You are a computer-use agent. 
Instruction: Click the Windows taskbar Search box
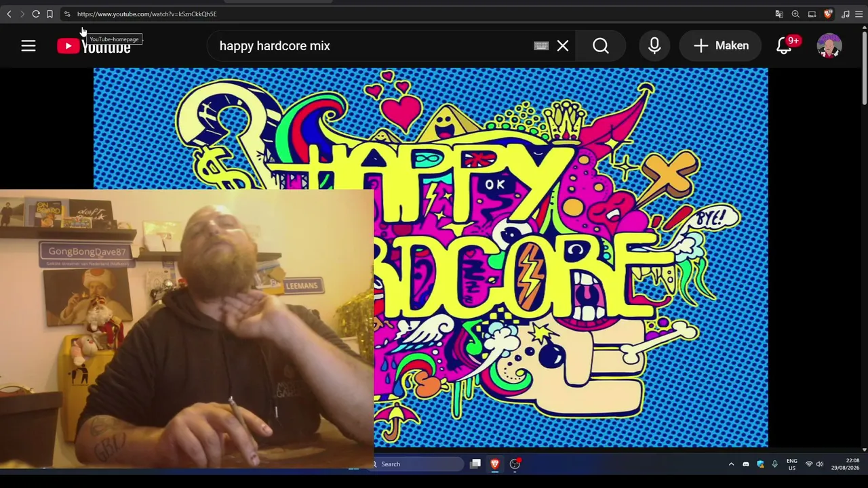(418, 464)
